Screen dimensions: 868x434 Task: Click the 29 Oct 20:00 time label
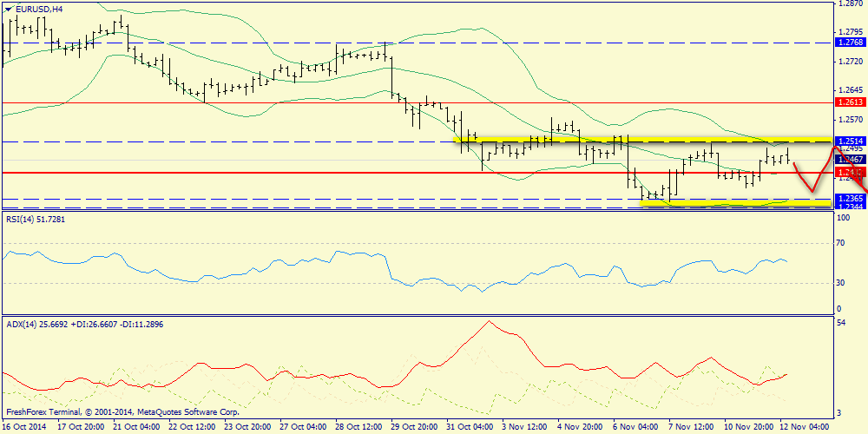(x=413, y=427)
